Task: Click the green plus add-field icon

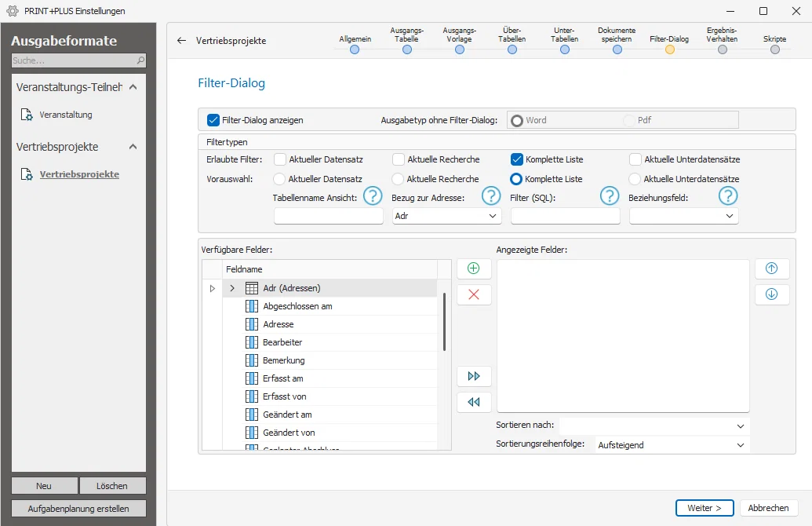Action: coord(473,268)
